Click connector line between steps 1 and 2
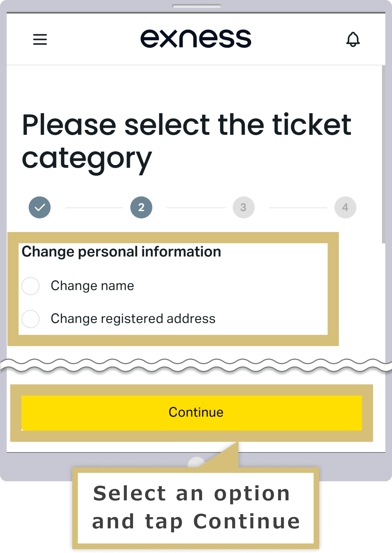Image resolution: width=392 pixels, height=553 pixels. (x=94, y=208)
